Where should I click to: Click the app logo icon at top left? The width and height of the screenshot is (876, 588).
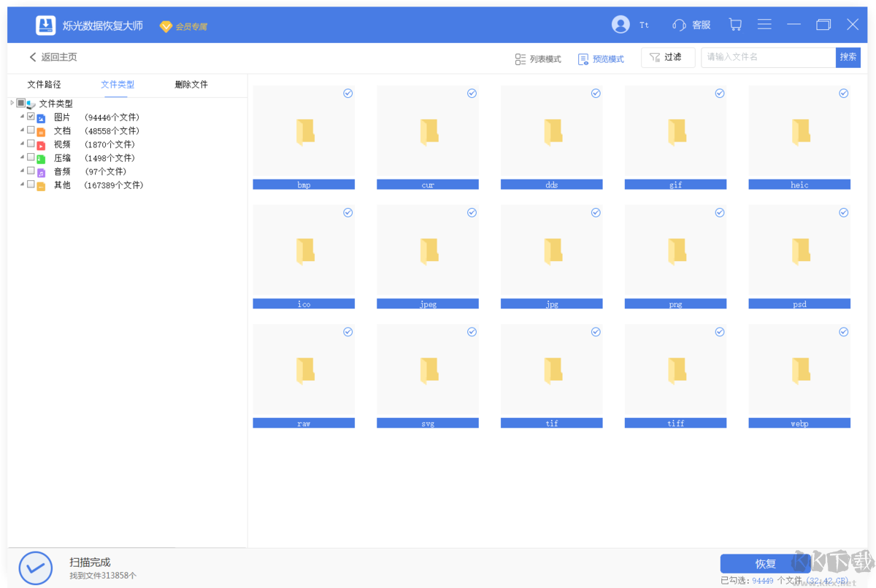pyautogui.click(x=46, y=24)
